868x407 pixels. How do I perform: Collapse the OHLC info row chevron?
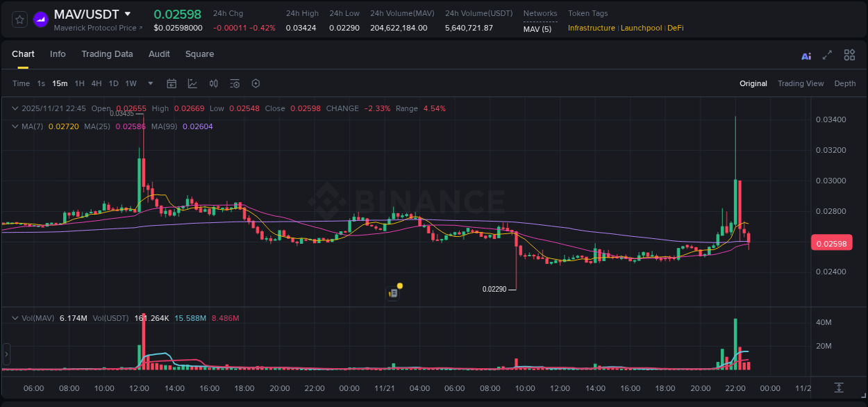pos(15,108)
